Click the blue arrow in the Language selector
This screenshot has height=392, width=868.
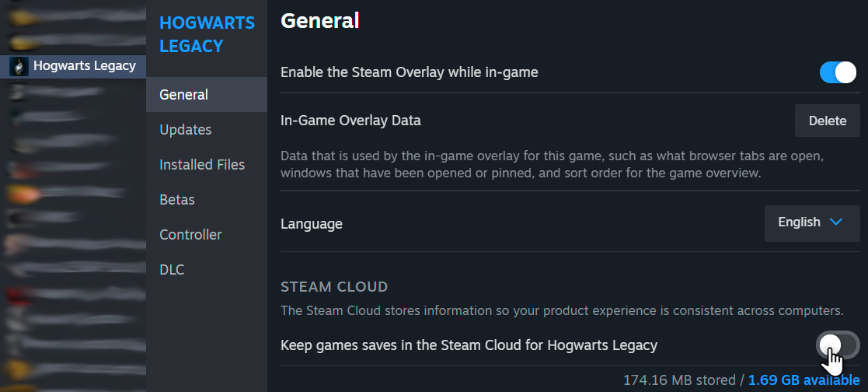[836, 222]
